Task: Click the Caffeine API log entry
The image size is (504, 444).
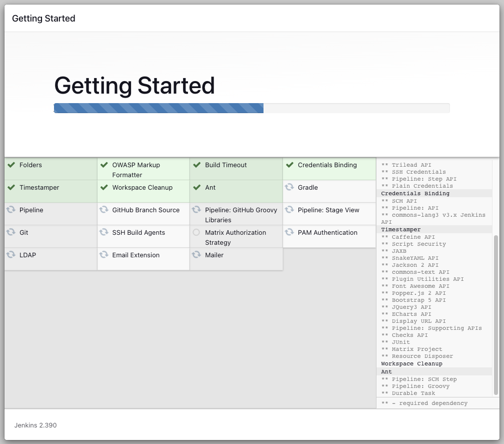Action: tap(408, 237)
